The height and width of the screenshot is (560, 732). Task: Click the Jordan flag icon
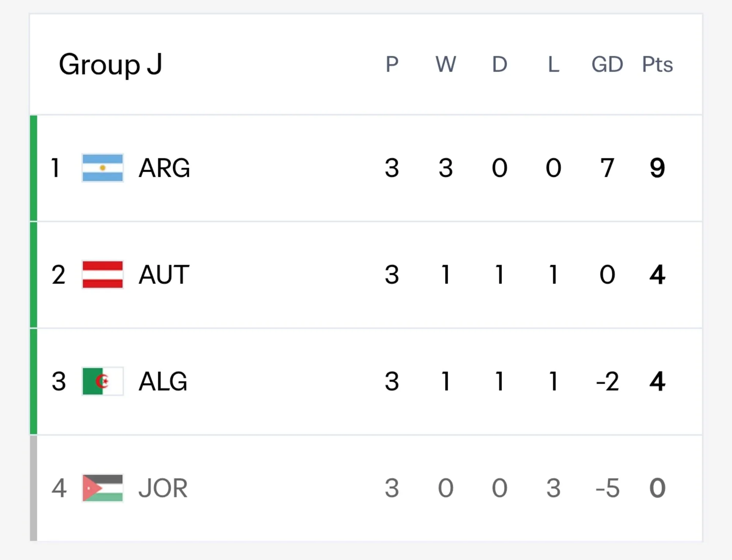point(102,488)
